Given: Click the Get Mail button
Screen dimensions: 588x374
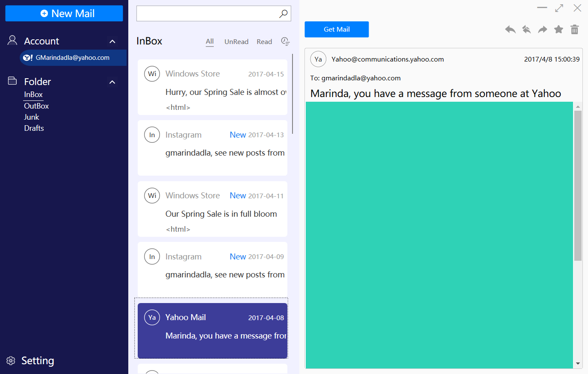Looking at the screenshot, I should pyautogui.click(x=337, y=29).
